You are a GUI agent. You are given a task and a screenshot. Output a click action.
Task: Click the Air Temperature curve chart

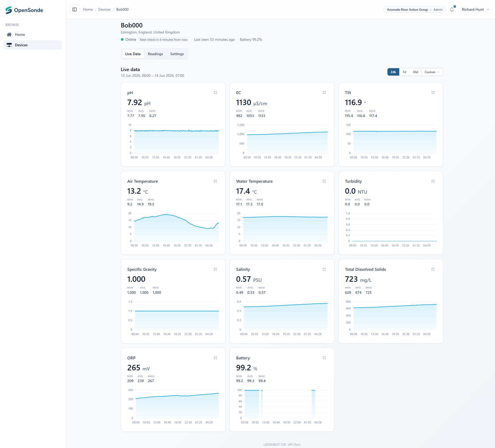(173, 229)
